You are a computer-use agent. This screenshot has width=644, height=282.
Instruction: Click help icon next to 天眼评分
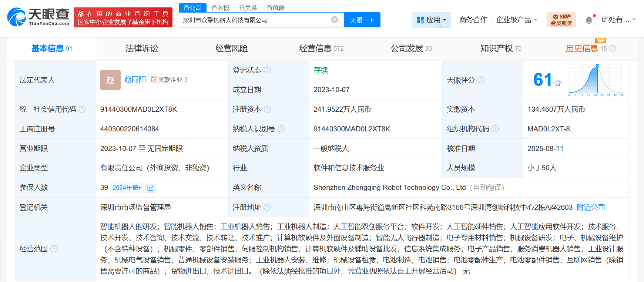point(481,80)
